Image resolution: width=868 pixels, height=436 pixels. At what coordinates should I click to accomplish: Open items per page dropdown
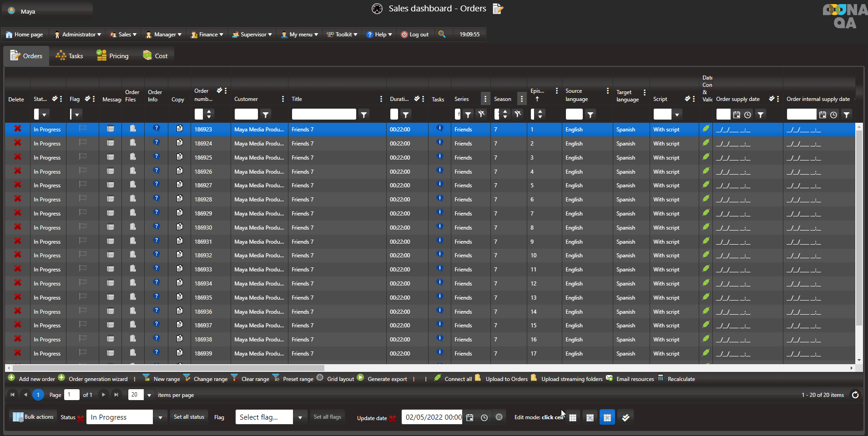click(x=149, y=395)
